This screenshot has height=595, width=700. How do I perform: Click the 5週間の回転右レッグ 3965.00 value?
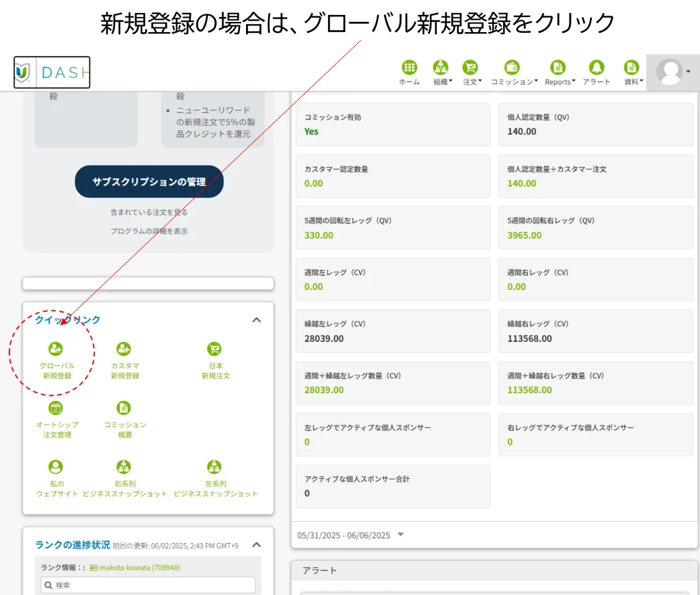524,235
